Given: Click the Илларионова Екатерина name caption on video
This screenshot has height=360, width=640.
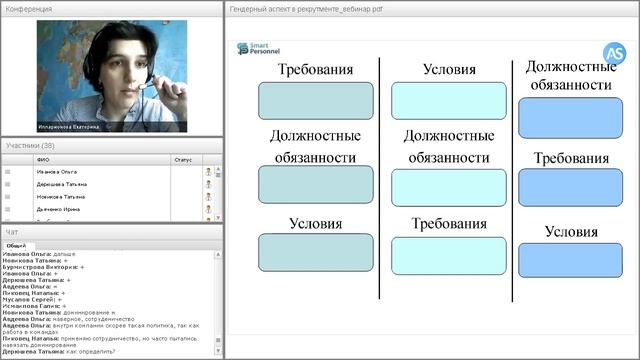Looking at the screenshot, I should click(69, 127).
